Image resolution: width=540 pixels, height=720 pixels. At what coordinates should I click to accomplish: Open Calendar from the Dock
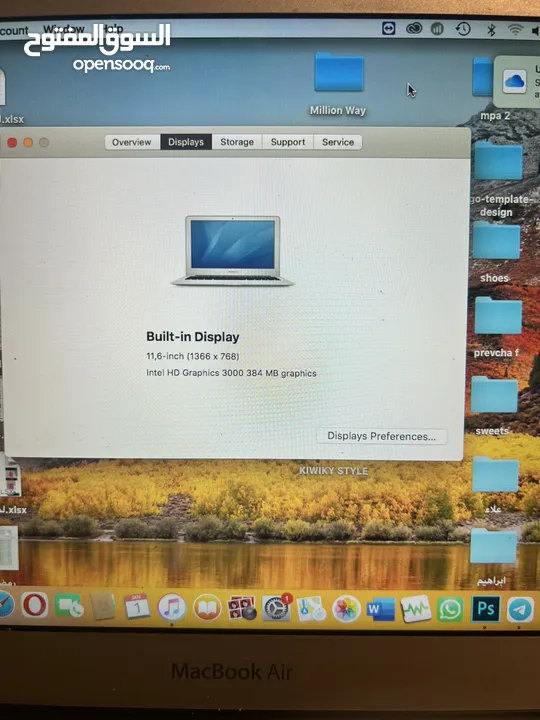point(137,607)
